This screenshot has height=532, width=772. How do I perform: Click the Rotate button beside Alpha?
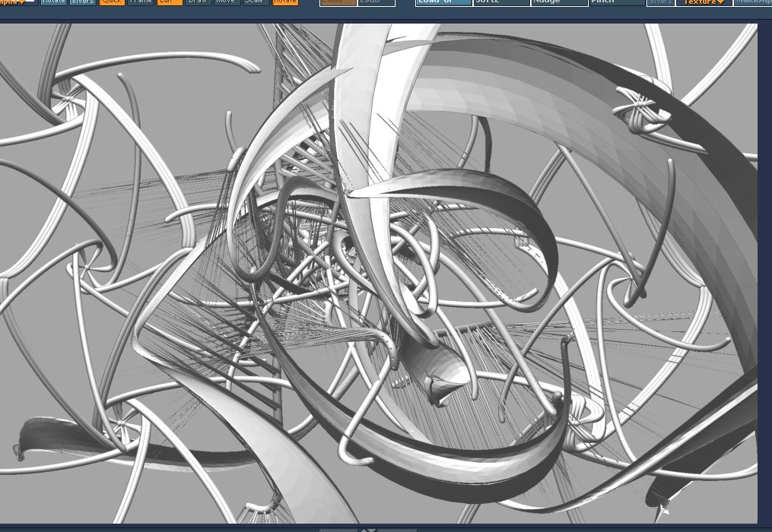pos(54,2)
